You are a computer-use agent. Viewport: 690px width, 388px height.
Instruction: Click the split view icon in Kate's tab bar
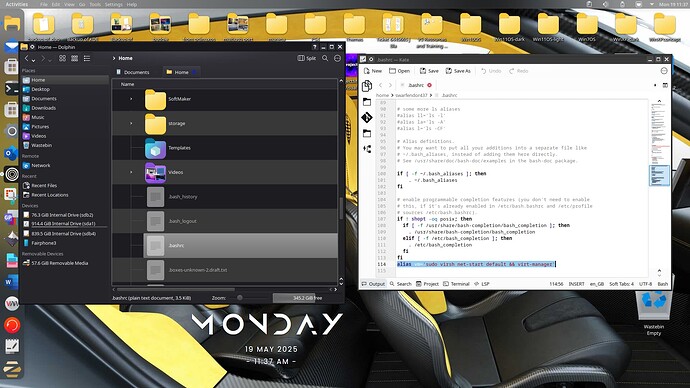click(x=665, y=85)
